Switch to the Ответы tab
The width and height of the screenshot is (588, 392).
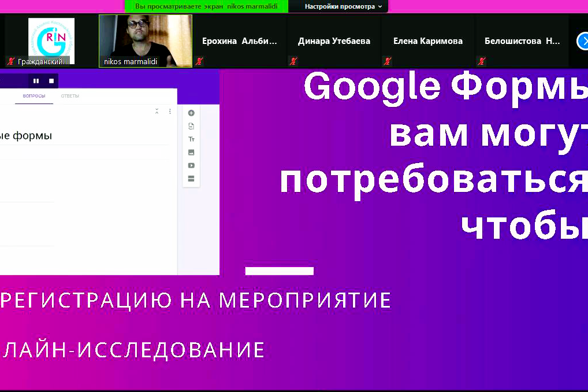(70, 96)
